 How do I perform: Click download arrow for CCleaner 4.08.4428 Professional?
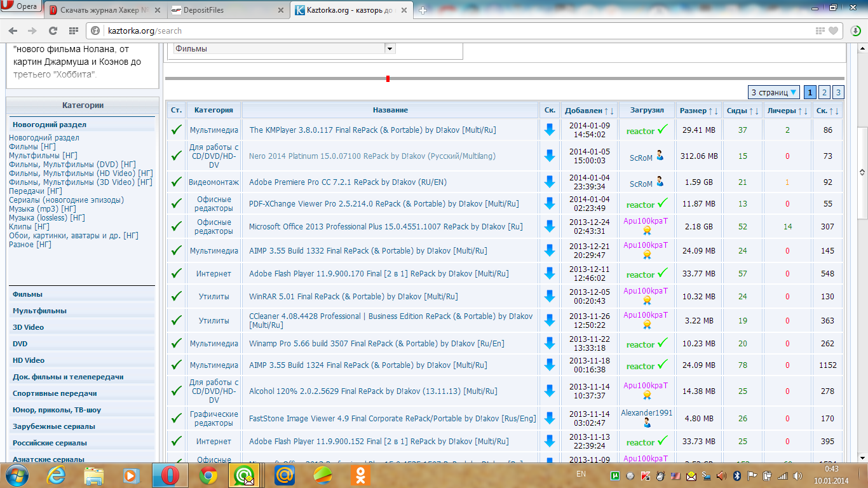(550, 320)
